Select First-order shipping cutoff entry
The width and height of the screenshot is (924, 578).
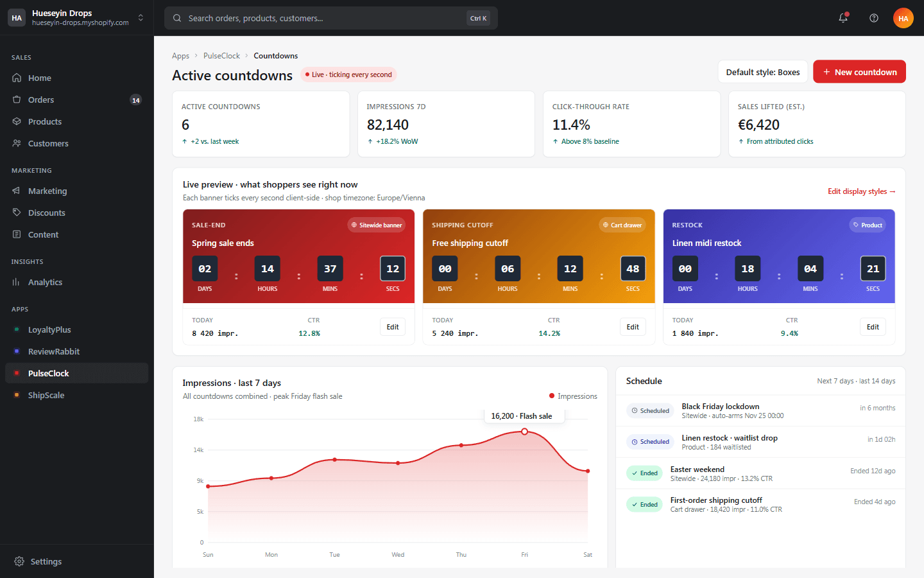[760, 505]
